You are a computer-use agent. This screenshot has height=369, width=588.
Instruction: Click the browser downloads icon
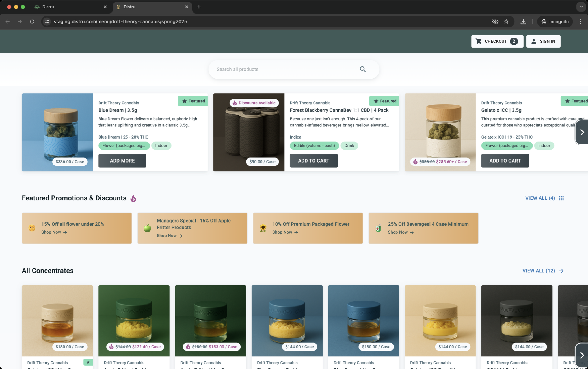[x=523, y=21]
